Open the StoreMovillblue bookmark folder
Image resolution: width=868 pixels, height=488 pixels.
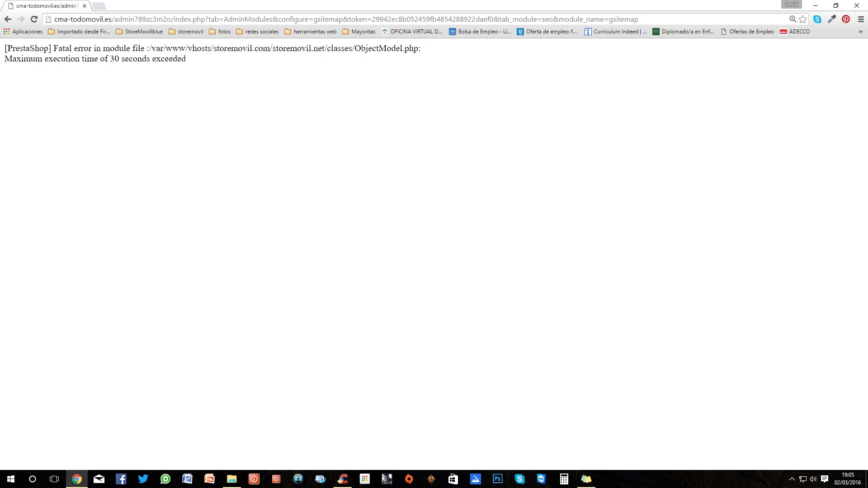pos(139,32)
